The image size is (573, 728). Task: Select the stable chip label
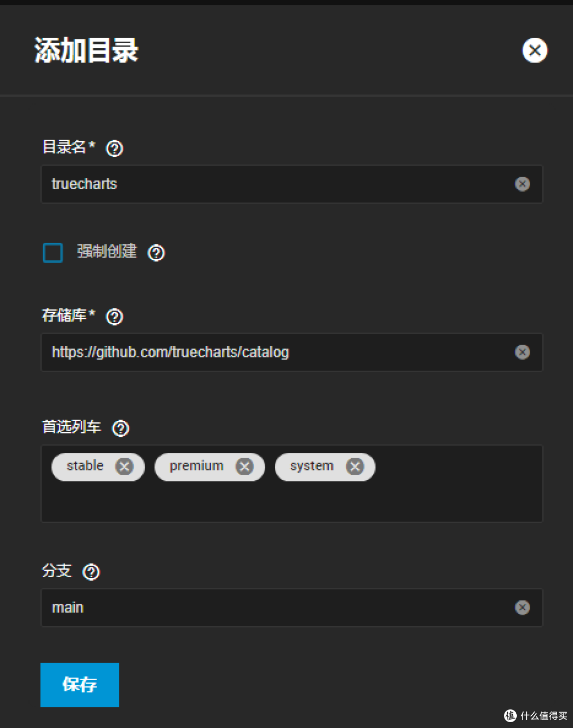[x=85, y=466]
